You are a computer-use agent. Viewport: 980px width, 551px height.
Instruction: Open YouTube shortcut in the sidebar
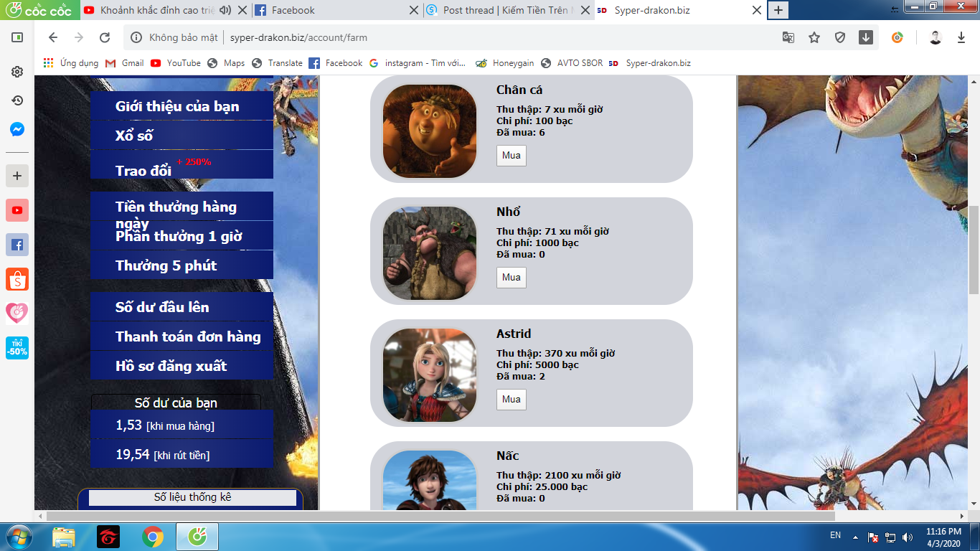(17, 210)
